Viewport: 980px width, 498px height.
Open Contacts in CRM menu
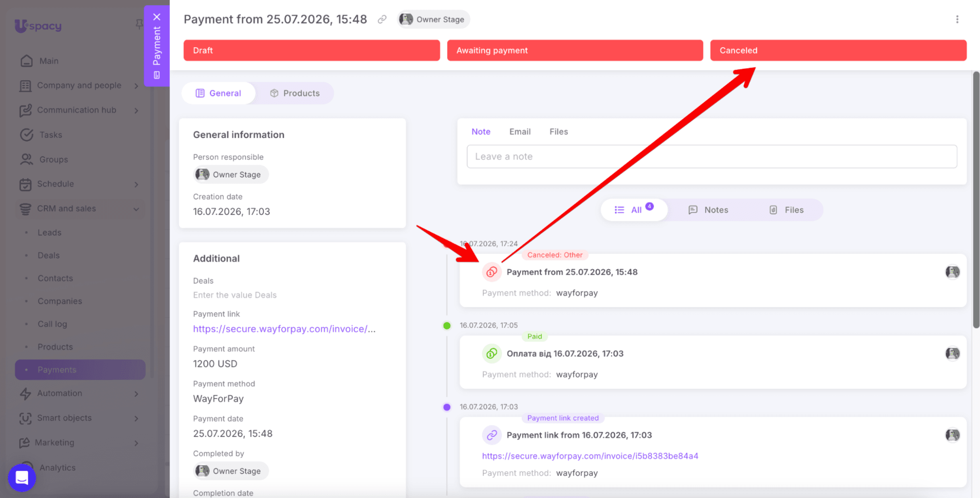tap(55, 278)
